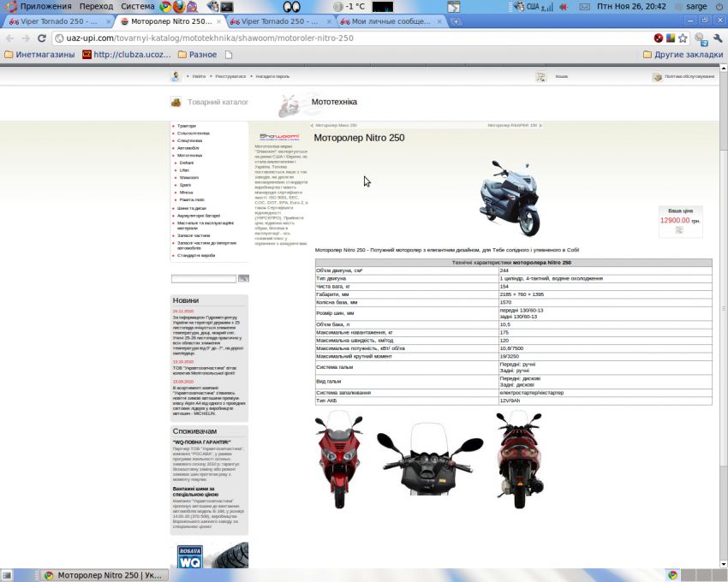Image resolution: width=728 pixels, height=582 pixels.
Task: Click the user account icon on page
Action: point(176,76)
